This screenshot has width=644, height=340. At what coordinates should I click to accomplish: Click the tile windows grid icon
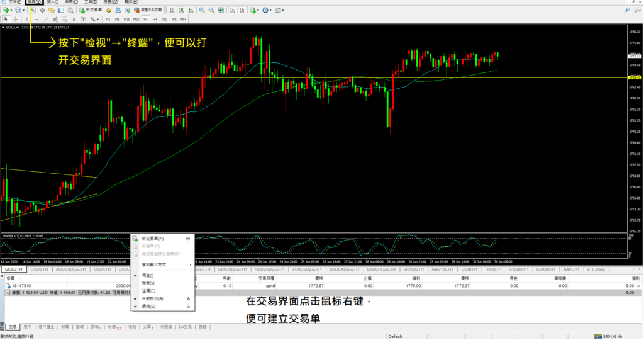click(219, 11)
